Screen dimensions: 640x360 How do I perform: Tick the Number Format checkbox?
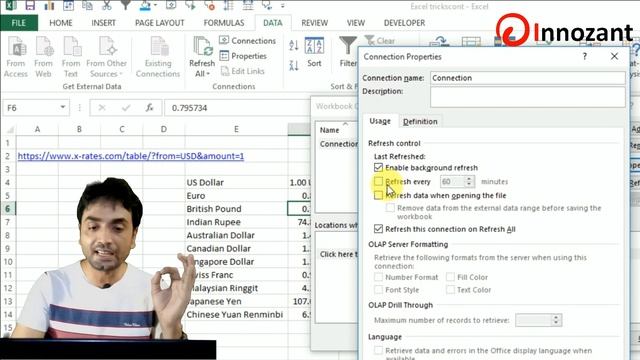click(378, 277)
